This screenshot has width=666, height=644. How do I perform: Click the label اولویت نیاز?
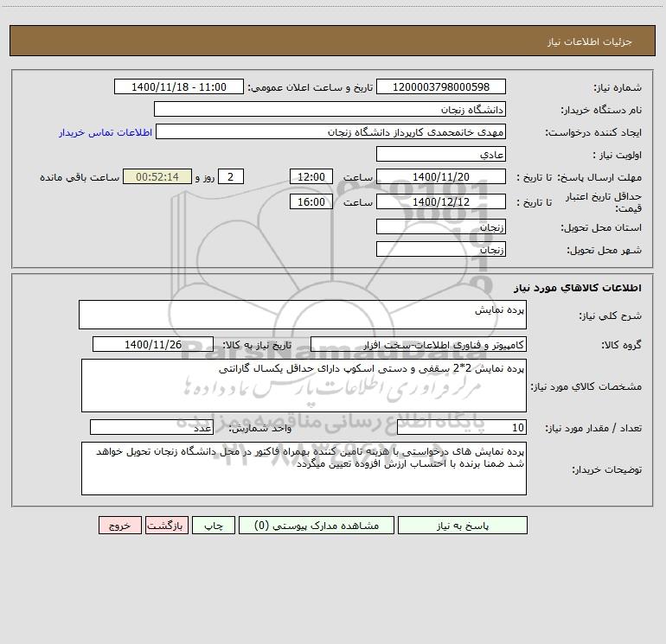[618, 156]
